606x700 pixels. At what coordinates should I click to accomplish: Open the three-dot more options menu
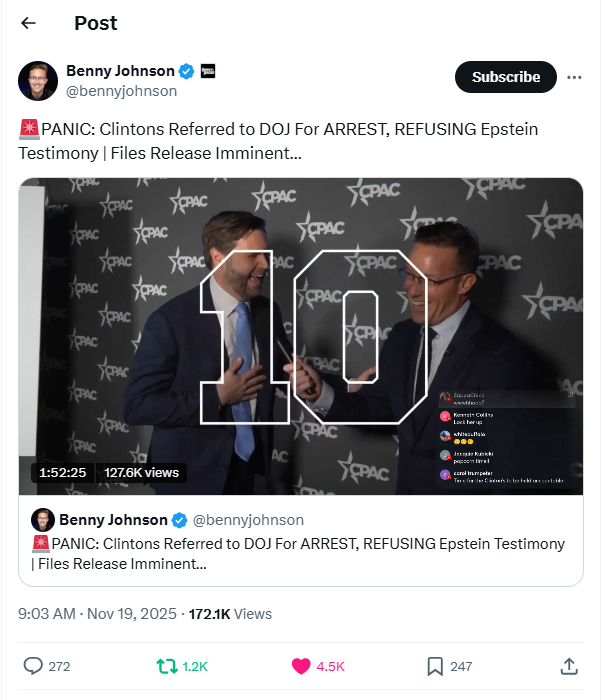click(x=574, y=77)
